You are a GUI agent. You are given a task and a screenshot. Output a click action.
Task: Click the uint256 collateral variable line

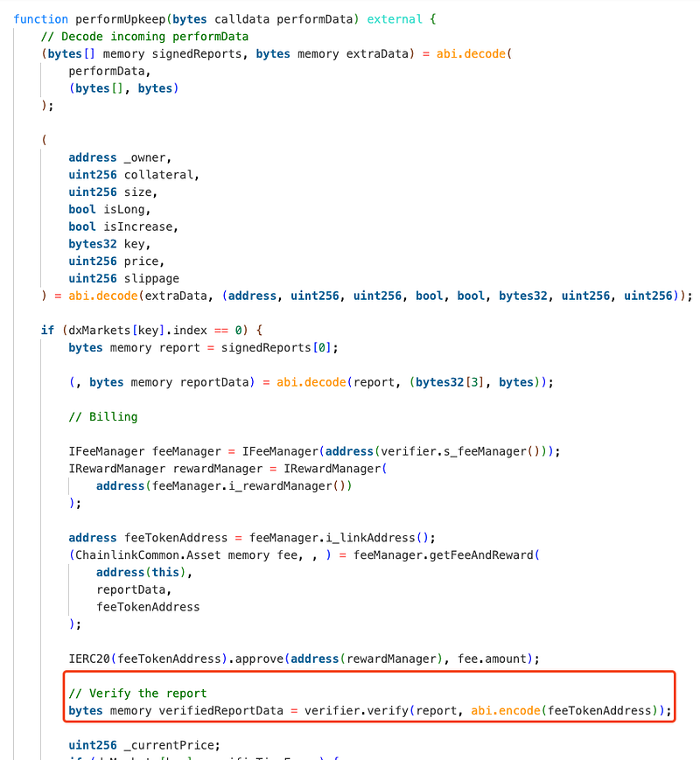[134, 175]
